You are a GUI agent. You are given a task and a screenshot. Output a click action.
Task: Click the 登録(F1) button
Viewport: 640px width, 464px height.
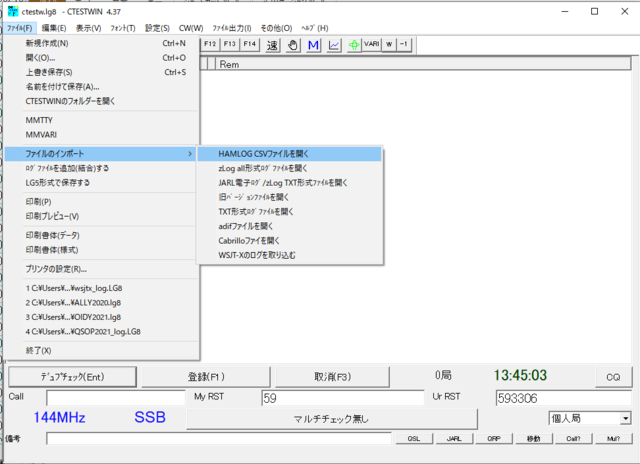click(206, 377)
